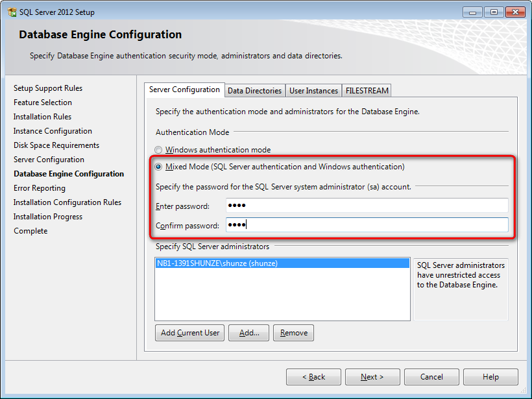Click Installation Rules step in sidebar
Image resolution: width=532 pixels, height=399 pixels.
click(42, 117)
